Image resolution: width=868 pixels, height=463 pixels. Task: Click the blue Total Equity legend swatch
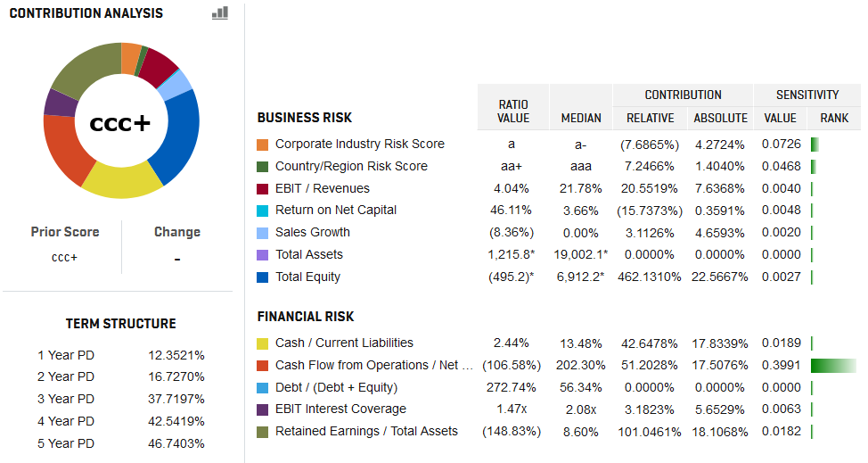pyautogui.click(x=262, y=277)
